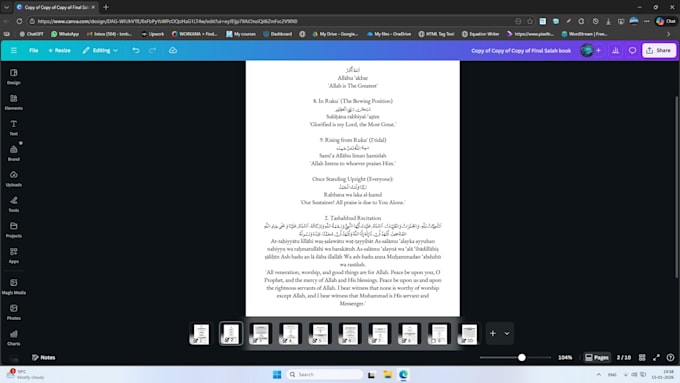Open the Tools panel in sidebar
The width and height of the screenshot is (680, 383).
(13, 204)
